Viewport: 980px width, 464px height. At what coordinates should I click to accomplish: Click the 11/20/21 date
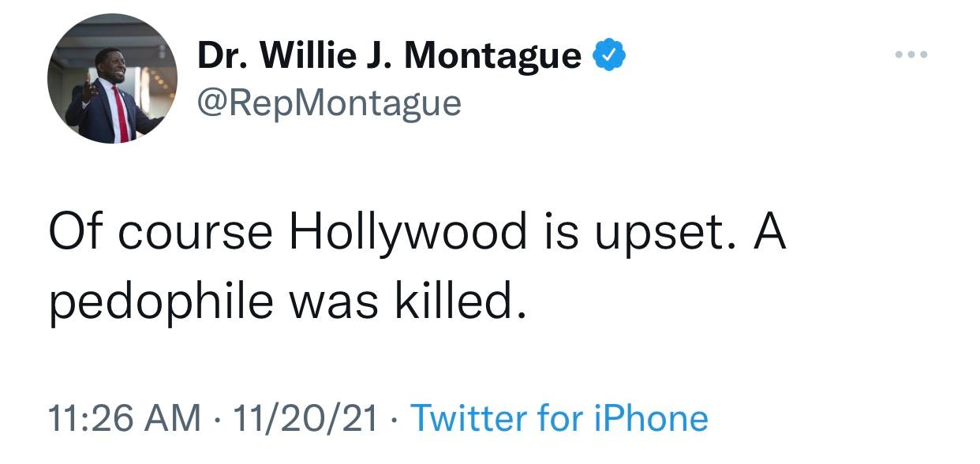tap(302, 417)
